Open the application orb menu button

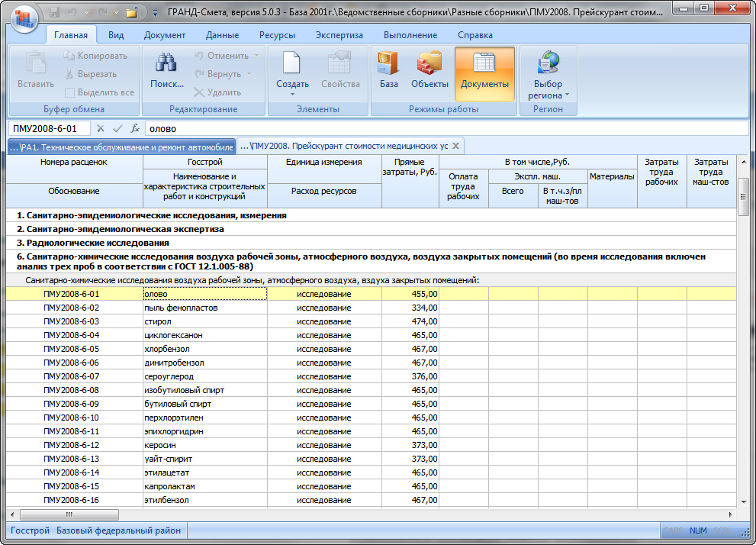[24, 16]
